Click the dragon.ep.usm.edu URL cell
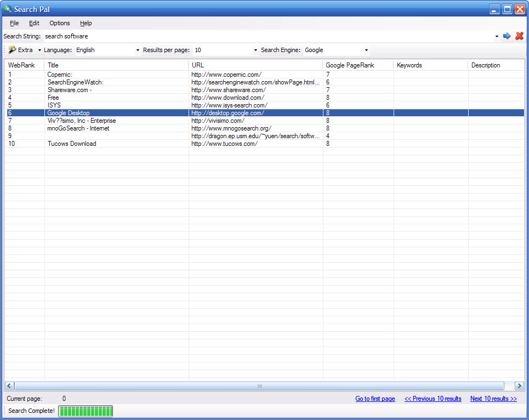 click(255, 136)
